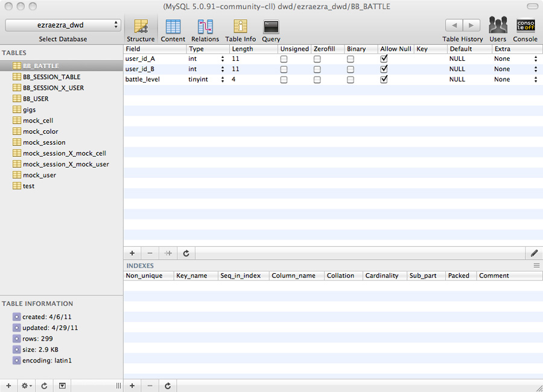Enable Unsigned for user_id_B
This screenshot has width=543, height=392.
pos(284,69)
